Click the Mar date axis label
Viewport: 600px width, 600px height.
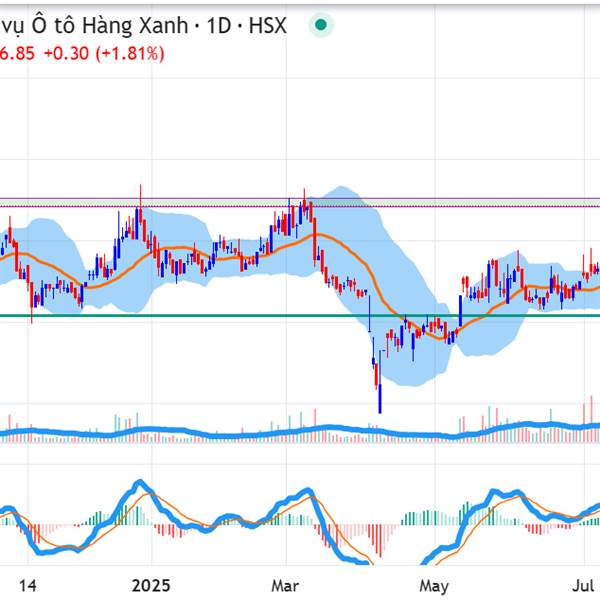pyautogui.click(x=285, y=585)
